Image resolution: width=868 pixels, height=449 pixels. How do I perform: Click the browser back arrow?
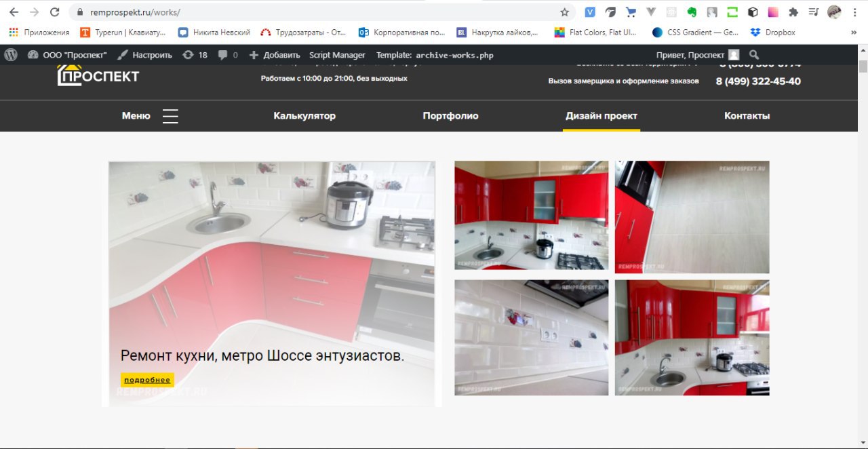pos(14,12)
